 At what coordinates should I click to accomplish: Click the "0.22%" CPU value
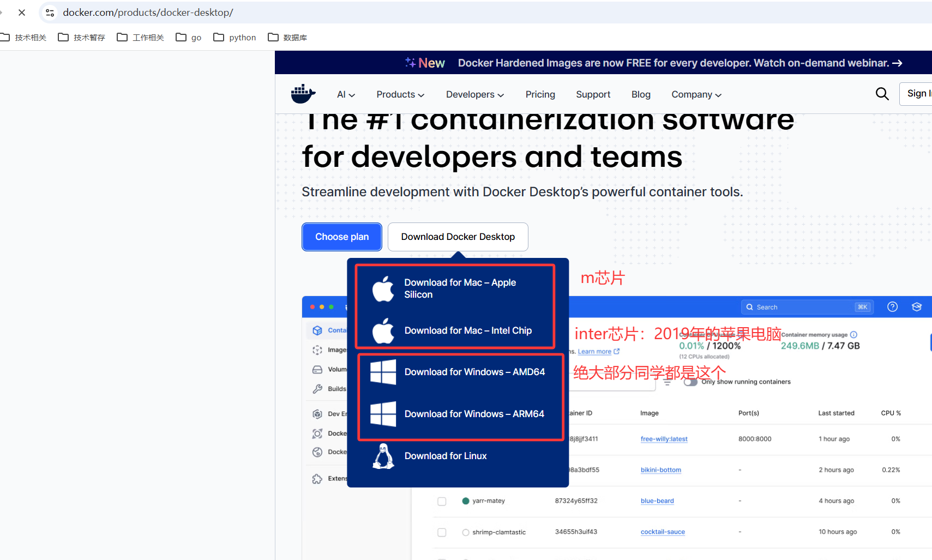pyautogui.click(x=891, y=470)
